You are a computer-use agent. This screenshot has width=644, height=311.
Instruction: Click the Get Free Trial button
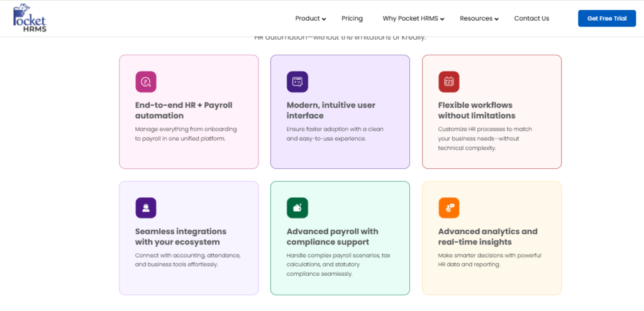tap(607, 18)
